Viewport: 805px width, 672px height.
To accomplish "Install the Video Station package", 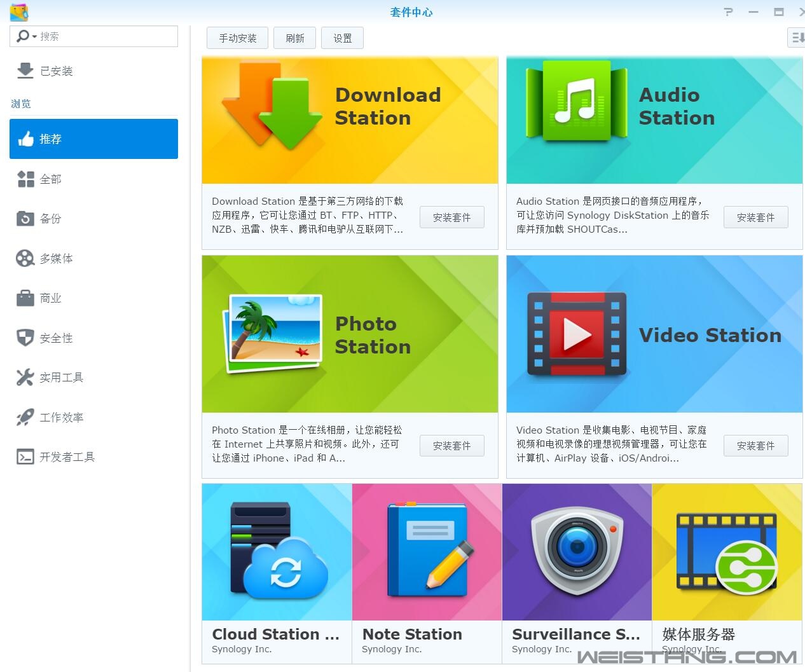I will click(755, 446).
